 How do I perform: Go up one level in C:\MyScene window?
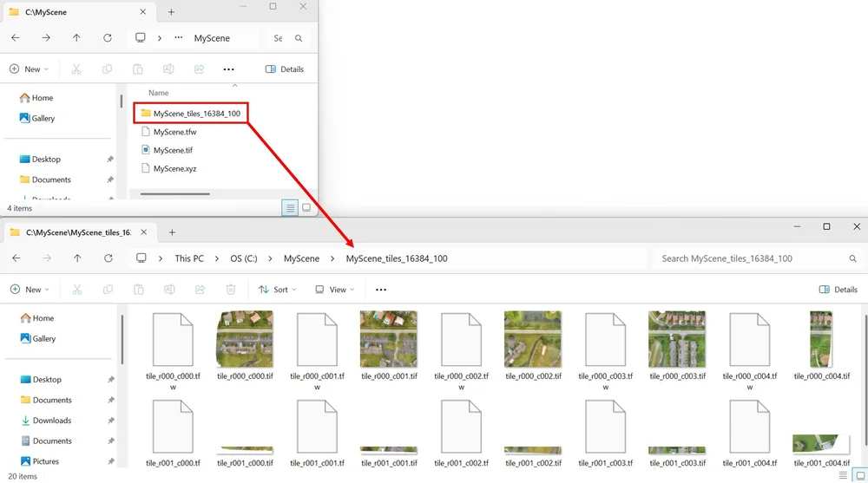[76, 38]
